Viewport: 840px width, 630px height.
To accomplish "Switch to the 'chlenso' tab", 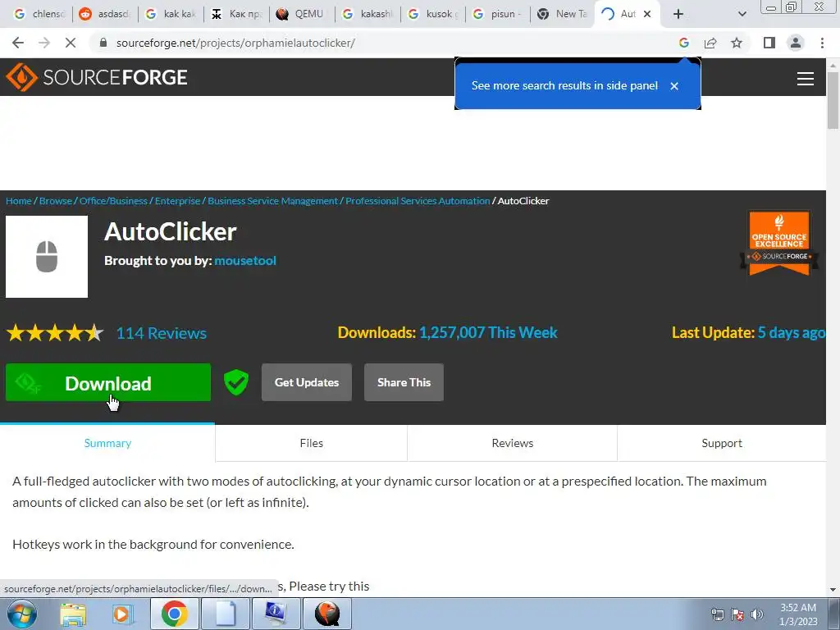I will (38, 14).
